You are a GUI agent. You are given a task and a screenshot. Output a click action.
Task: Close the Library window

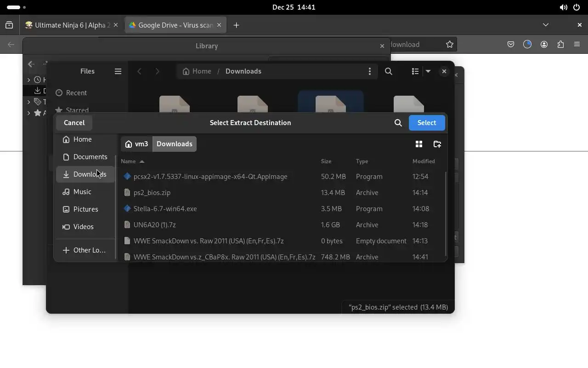(382, 46)
